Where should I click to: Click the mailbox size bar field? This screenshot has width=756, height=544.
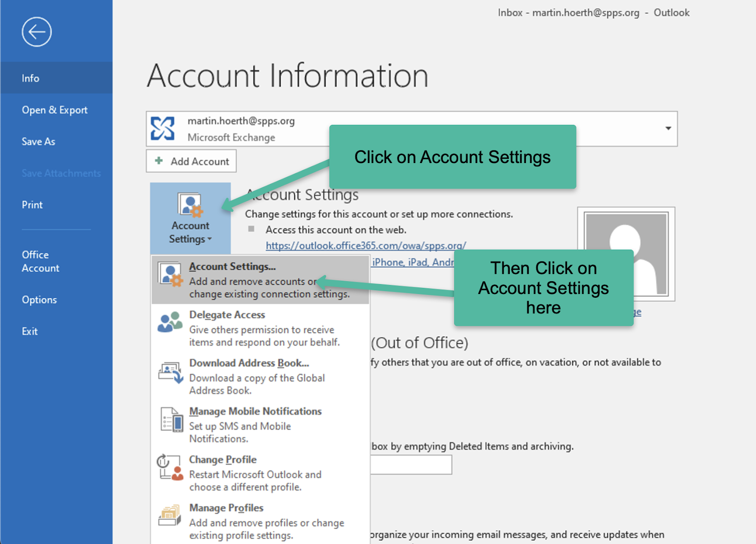tap(411, 465)
